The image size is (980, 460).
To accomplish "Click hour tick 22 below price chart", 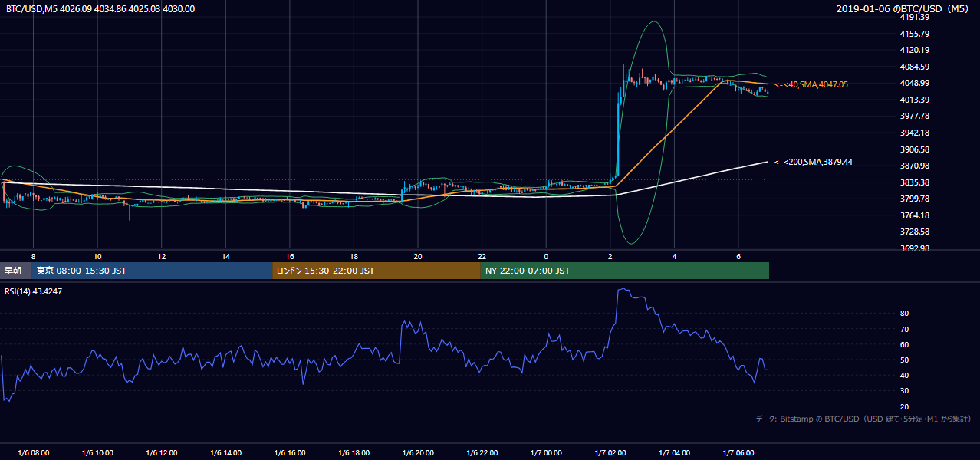I will click(482, 256).
